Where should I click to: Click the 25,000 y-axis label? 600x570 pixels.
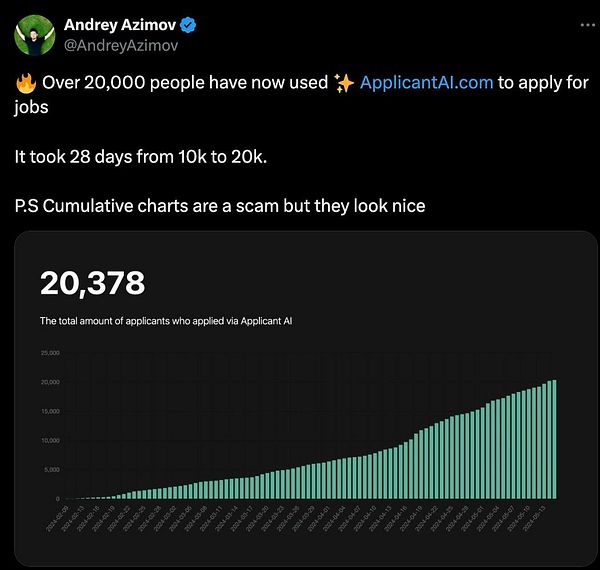(50, 353)
